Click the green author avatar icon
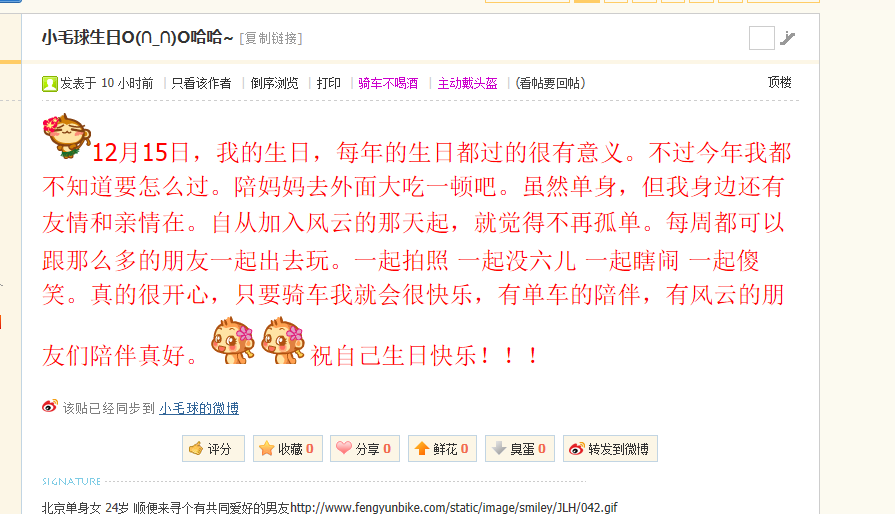895x514 pixels. (x=50, y=84)
